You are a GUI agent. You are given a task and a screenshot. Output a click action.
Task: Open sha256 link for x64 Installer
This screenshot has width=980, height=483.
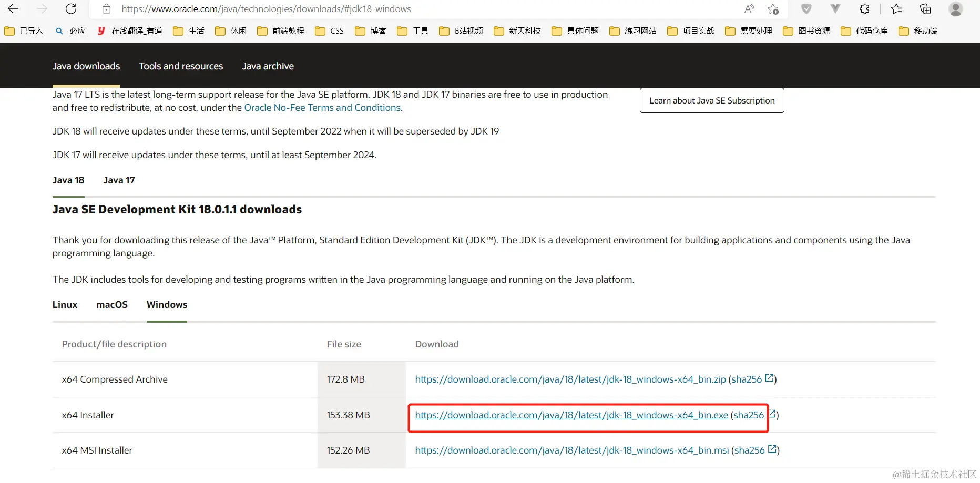pos(749,415)
